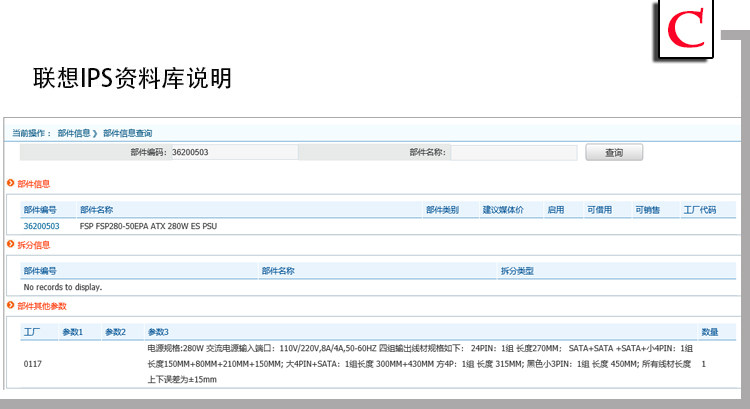Image resolution: width=750 pixels, height=409 pixels.
Task: Click the 查询 search button
Action: point(614,153)
